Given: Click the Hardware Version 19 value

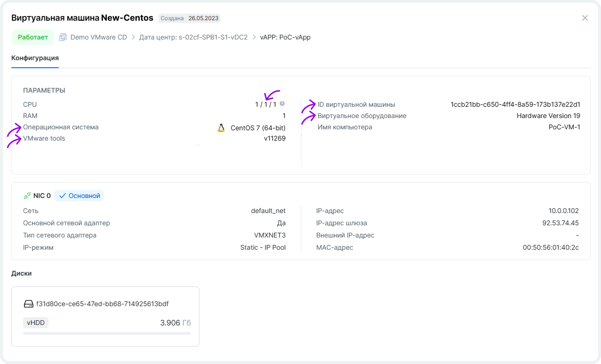Looking at the screenshot, I should click(548, 116).
